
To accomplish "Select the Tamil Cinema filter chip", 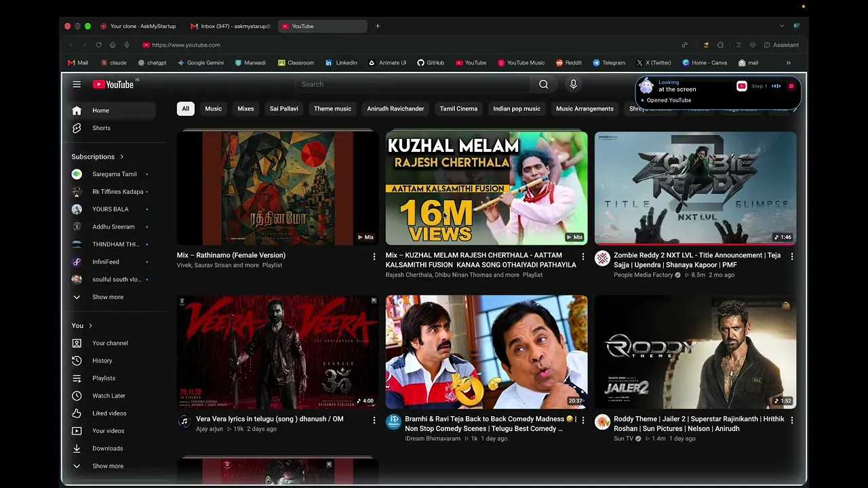I will point(458,108).
